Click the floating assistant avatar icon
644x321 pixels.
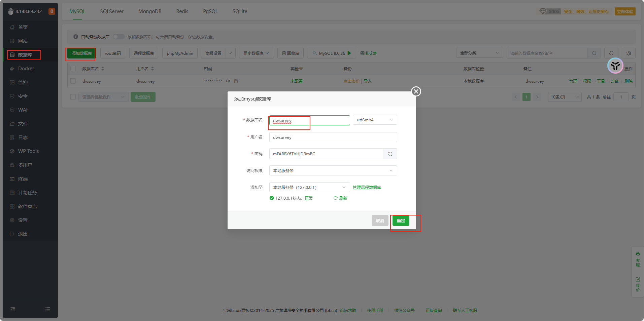click(615, 66)
